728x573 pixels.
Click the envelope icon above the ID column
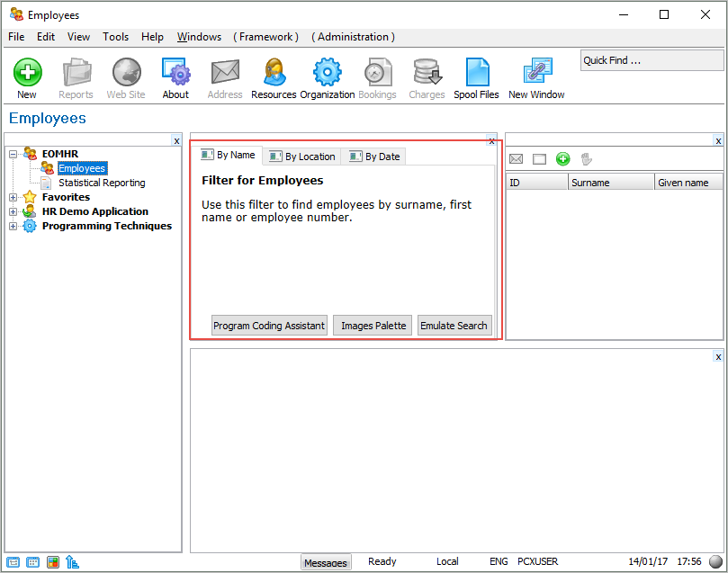(x=517, y=159)
